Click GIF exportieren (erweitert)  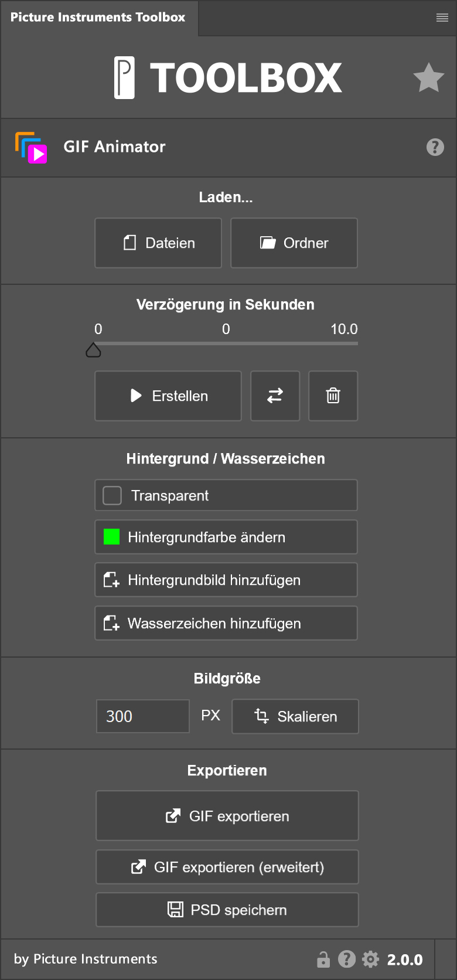click(227, 867)
